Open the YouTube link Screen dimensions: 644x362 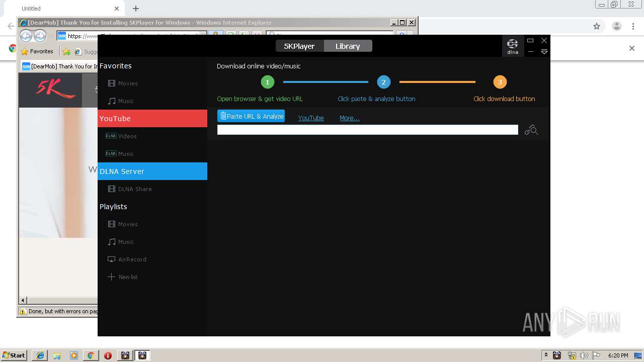(x=311, y=118)
